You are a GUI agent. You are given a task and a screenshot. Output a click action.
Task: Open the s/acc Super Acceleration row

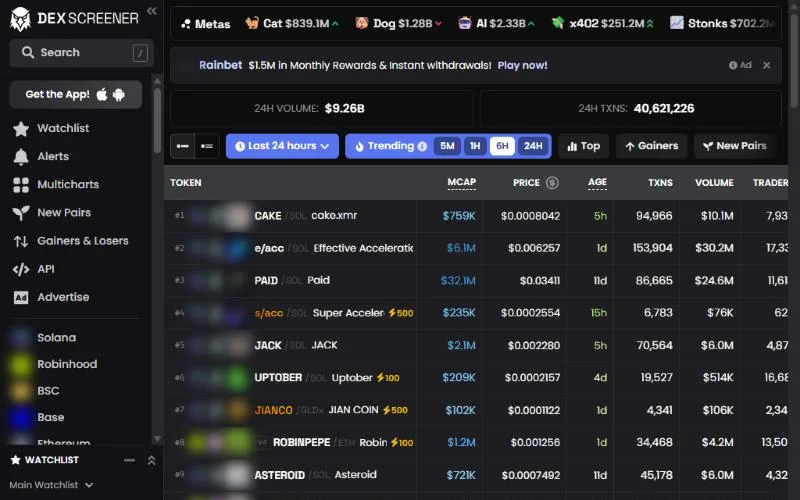476,313
